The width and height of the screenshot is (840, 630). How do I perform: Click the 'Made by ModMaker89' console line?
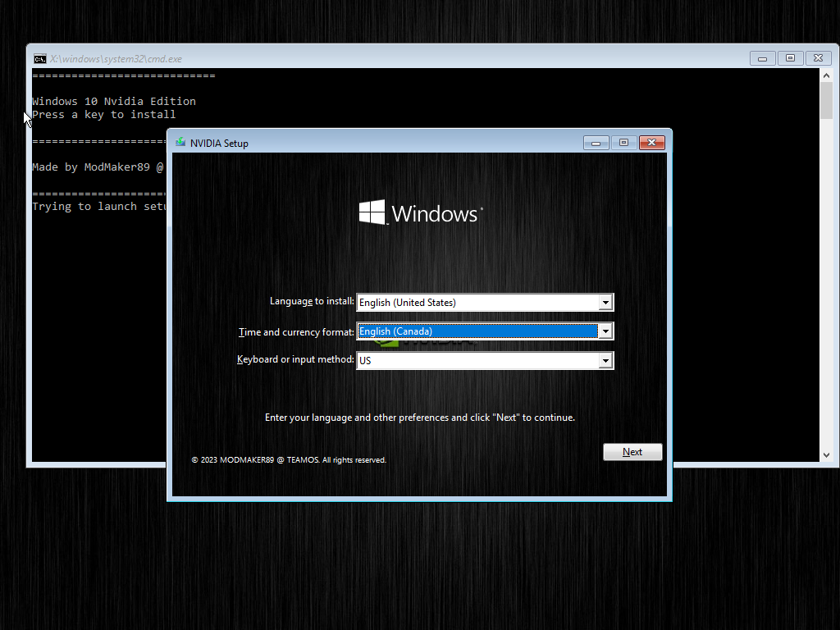coord(98,167)
